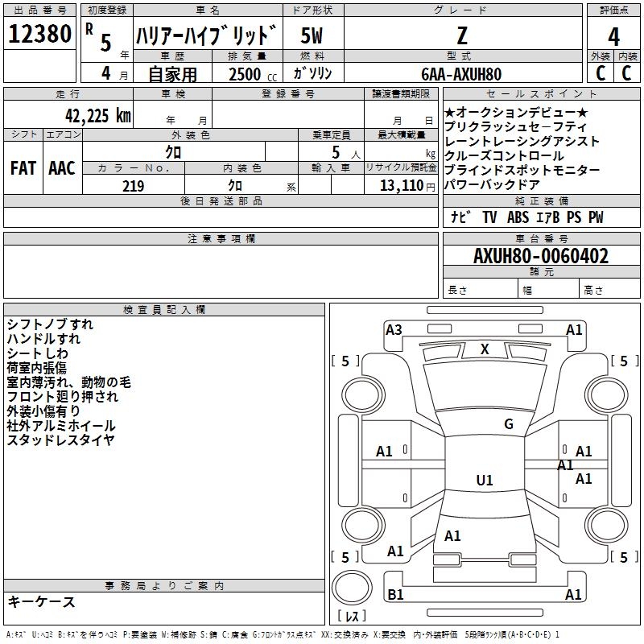The width and height of the screenshot is (644, 644).
Task: Click the door type value 5W
Action: 312,35
